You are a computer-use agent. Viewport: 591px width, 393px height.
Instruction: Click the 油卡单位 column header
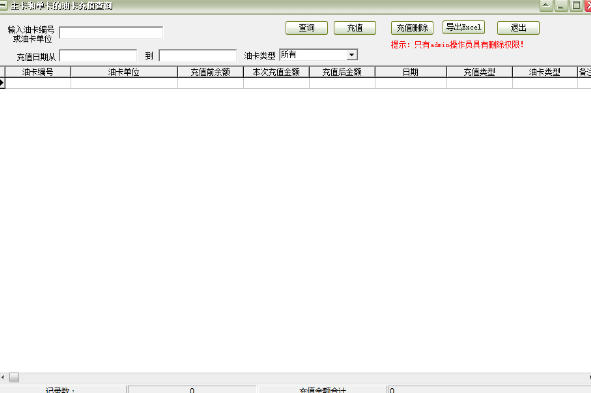(x=124, y=72)
